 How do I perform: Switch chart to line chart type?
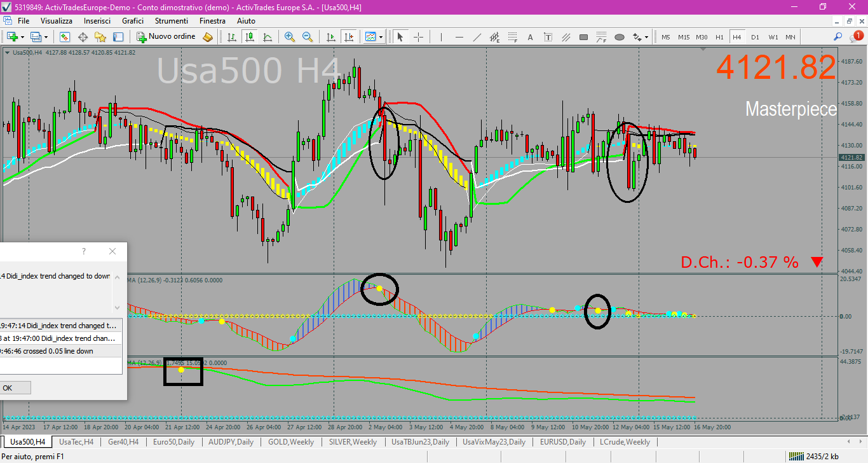pos(268,37)
